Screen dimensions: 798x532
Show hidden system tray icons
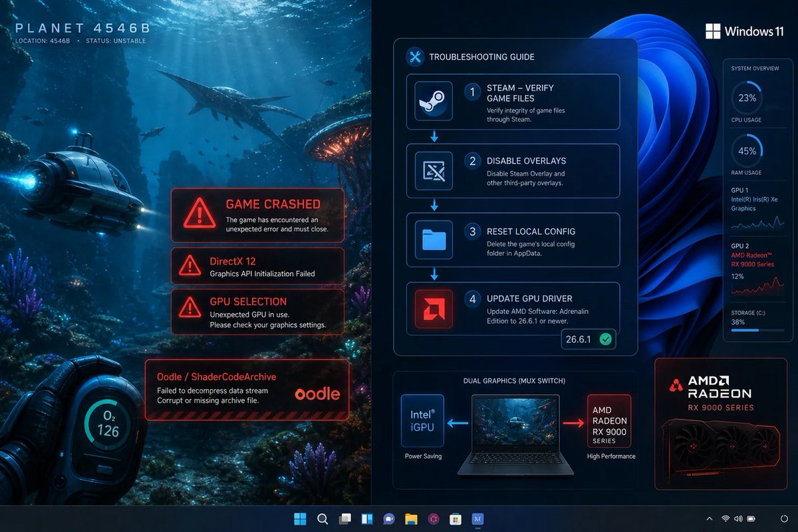[710, 519]
